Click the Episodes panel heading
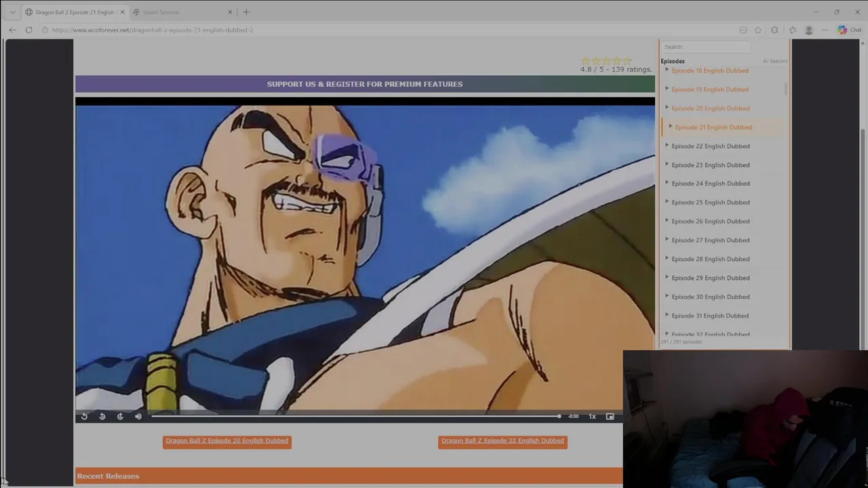This screenshot has width=868, height=488. [x=673, y=61]
